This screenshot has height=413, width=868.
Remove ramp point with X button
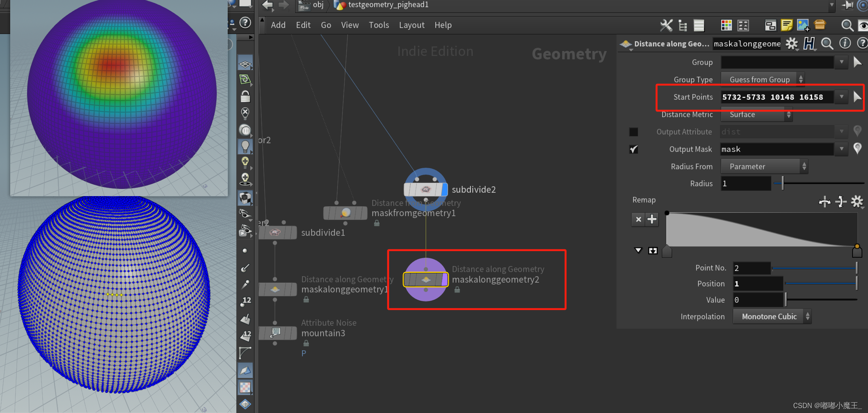click(638, 220)
